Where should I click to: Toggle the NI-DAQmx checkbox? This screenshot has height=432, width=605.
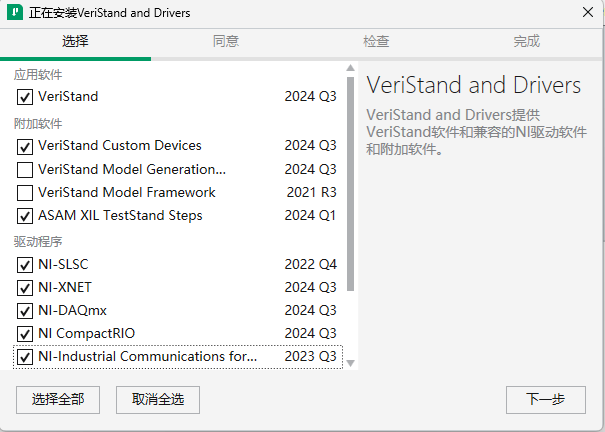tap(25, 311)
